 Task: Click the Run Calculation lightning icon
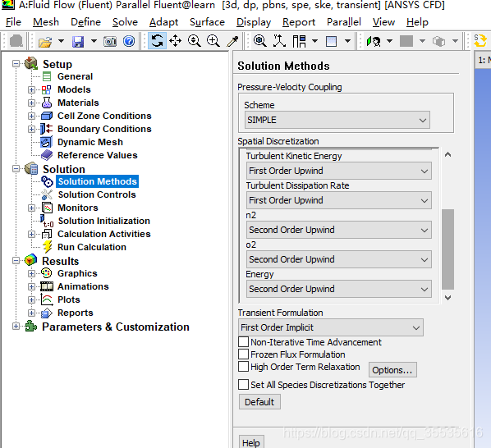click(48, 247)
